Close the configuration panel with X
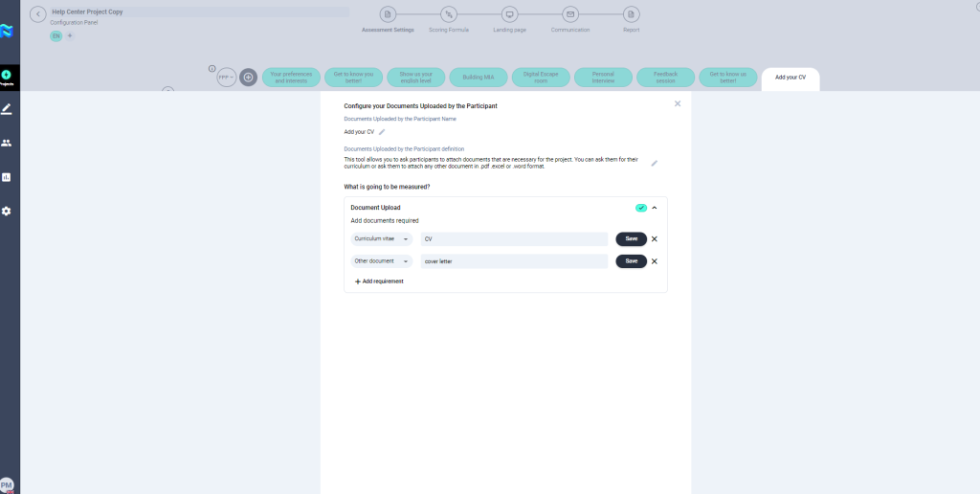This screenshot has width=980, height=494. click(x=678, y=103)
